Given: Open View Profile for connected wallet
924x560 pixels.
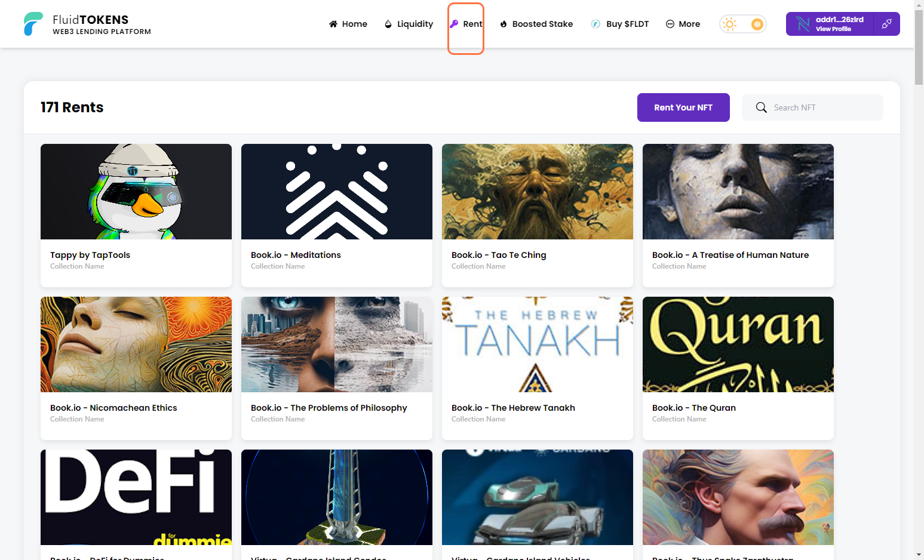Looking at the screenshot, I should click(x=833, y=29).
